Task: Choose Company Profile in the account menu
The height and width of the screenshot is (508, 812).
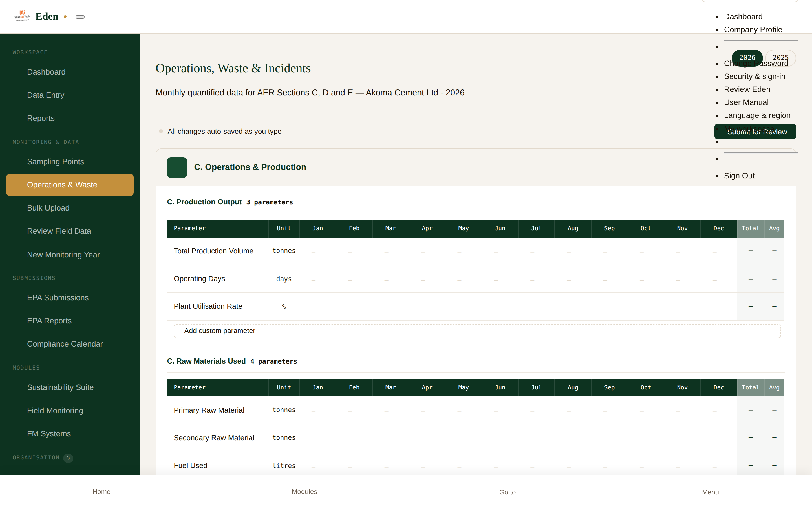Action: (x=753, y=30)
